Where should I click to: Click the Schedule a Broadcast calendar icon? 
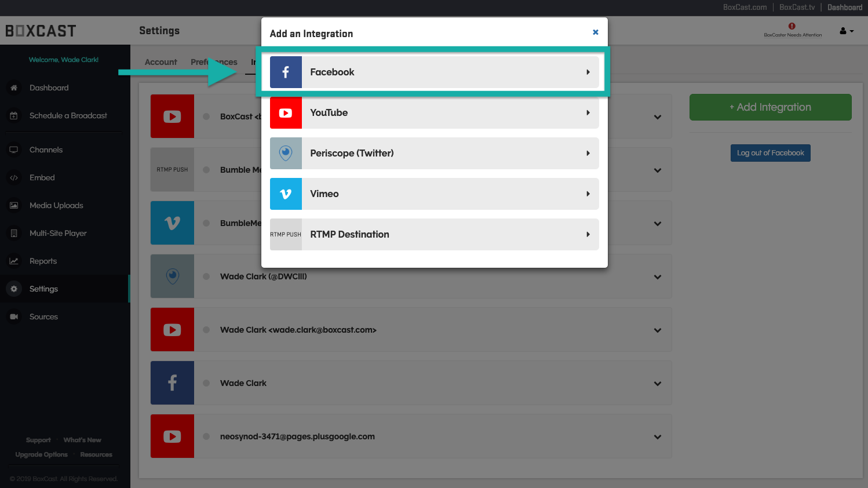pyautogui.click(x=14, y=115)
